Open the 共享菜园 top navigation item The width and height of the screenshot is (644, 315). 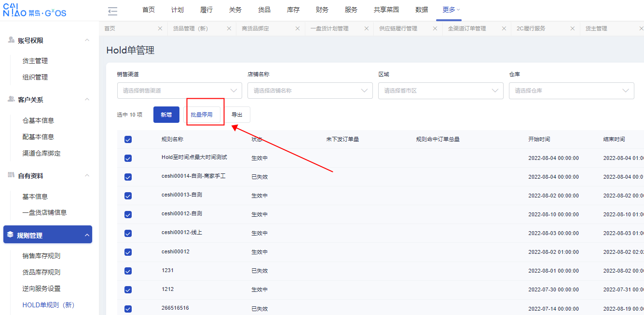tap(386, 10)
